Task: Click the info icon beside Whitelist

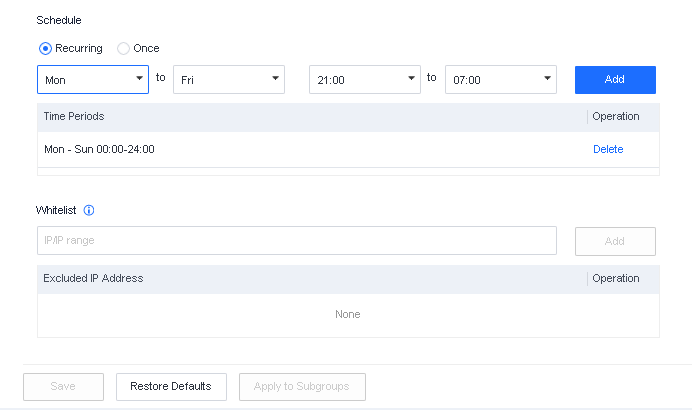Action: pyautogui.click(x=89, y=211)
